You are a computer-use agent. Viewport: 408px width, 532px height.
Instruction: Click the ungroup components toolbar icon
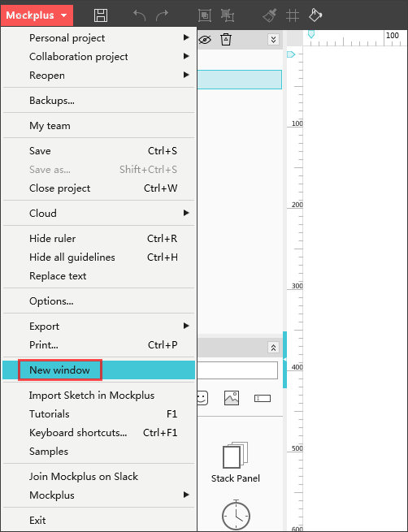228,15
